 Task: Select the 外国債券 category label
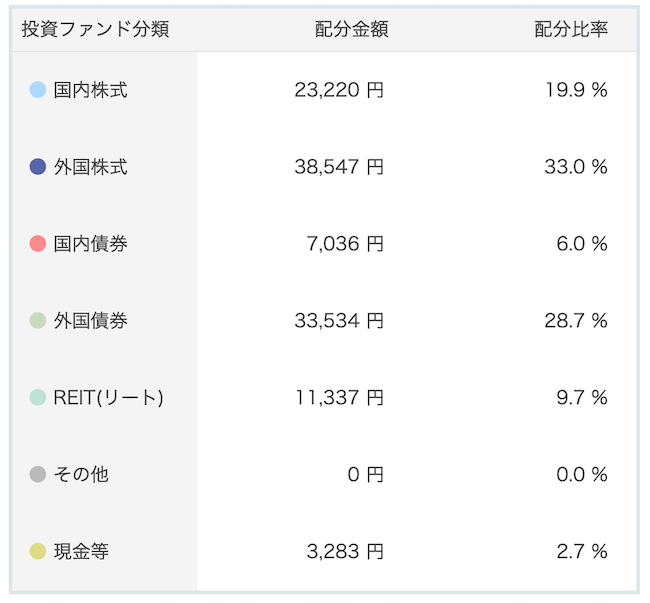(90, 320)
